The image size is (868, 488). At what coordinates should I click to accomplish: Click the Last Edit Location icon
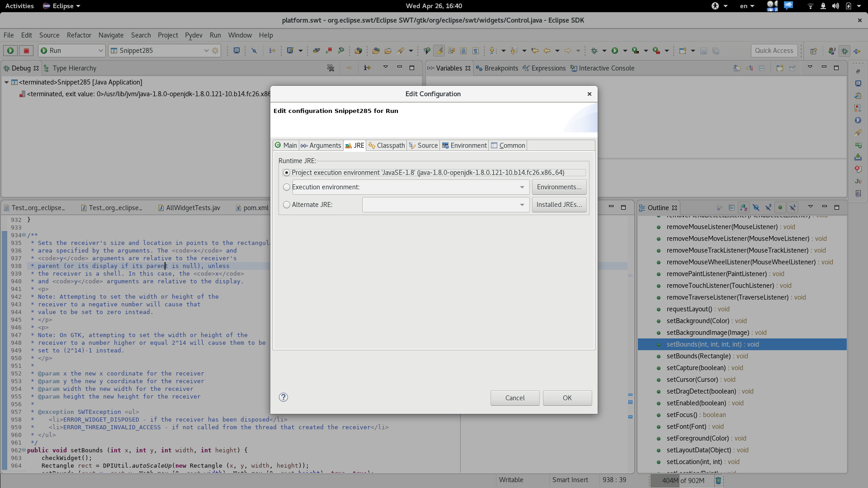[x=535, y=51]
